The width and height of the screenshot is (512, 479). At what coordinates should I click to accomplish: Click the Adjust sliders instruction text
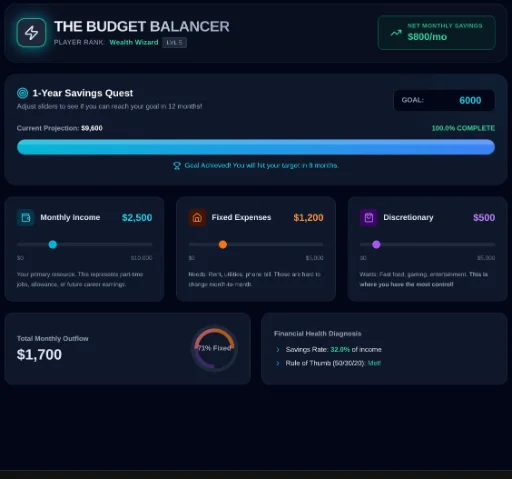pyautogui.click(x=109, y=106)
